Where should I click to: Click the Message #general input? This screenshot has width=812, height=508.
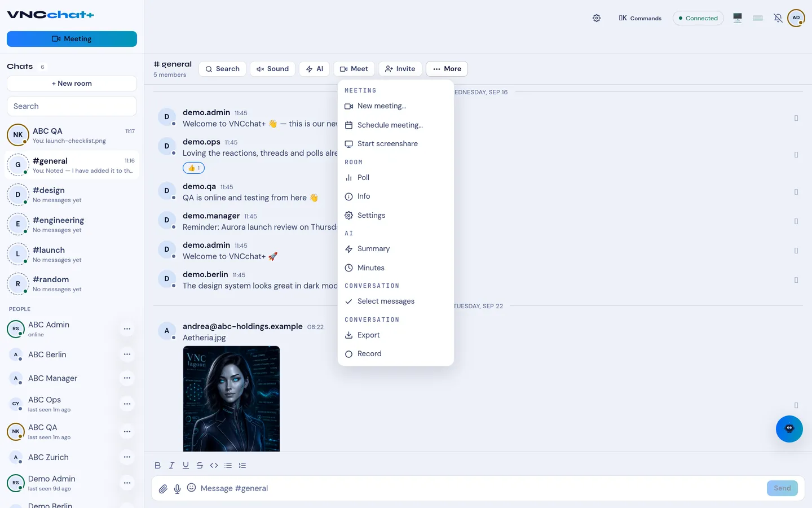(x=479, y=488)
